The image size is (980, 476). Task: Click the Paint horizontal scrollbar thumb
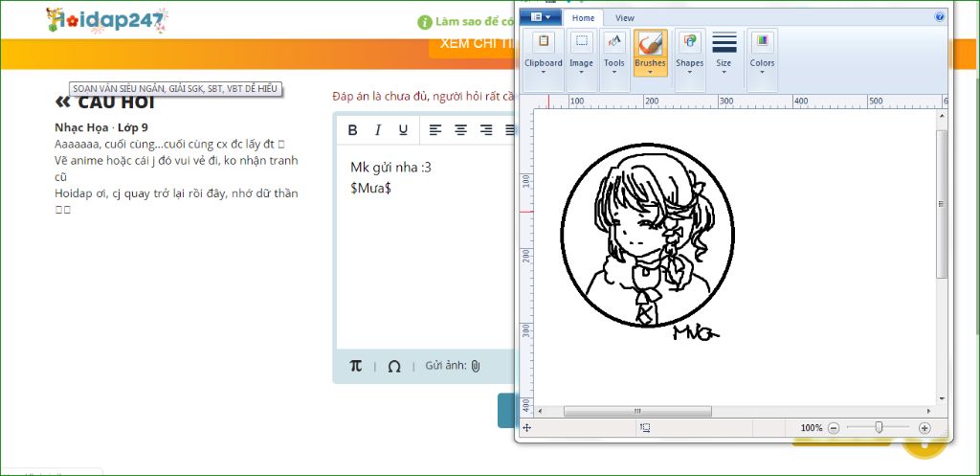637,411
